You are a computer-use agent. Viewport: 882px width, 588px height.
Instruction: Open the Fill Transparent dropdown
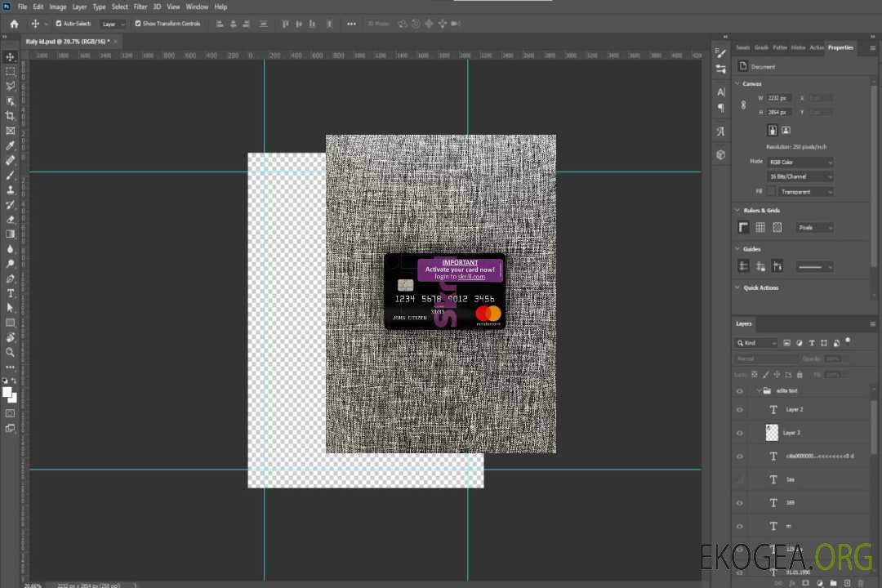point(805,192)
